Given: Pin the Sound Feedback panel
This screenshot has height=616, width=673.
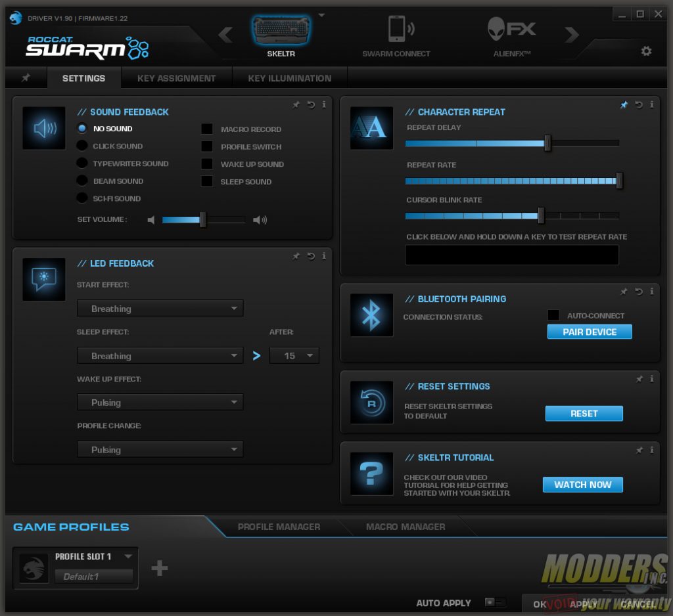Looking at the screenshot, I should point(296,104).
